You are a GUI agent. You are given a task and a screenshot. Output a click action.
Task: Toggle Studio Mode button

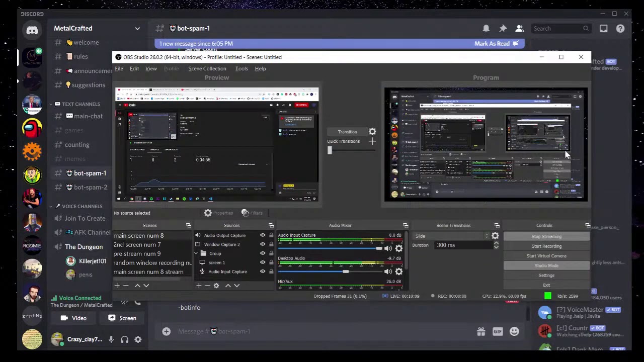[x=546, y=265]
